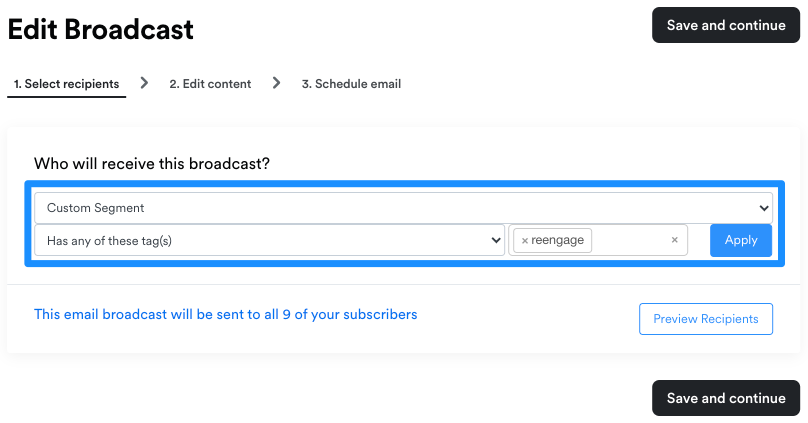Apply the segment filter
This screenshot has height=423, width=808.
coord(740,240)
